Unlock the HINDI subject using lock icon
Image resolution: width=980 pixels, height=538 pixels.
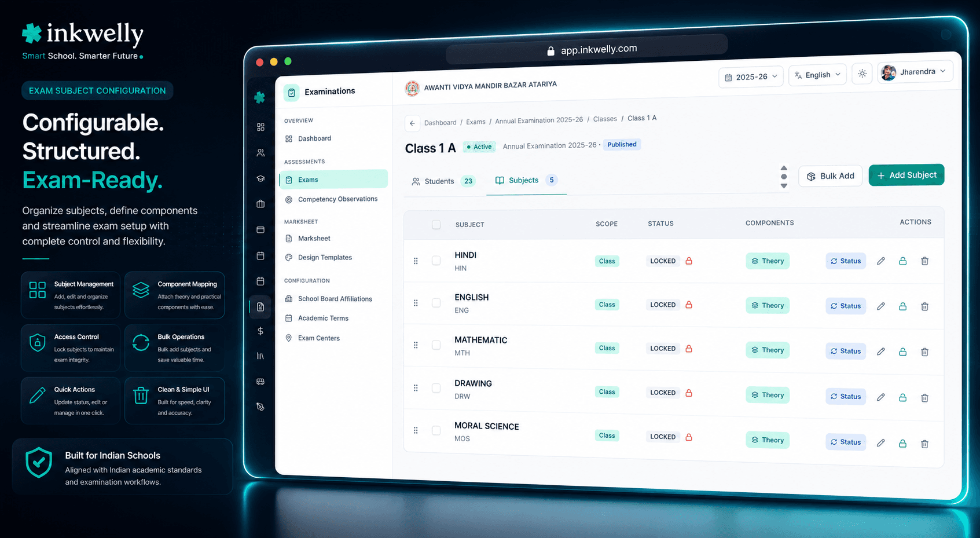pyautogui.click(x=902, y=261)
